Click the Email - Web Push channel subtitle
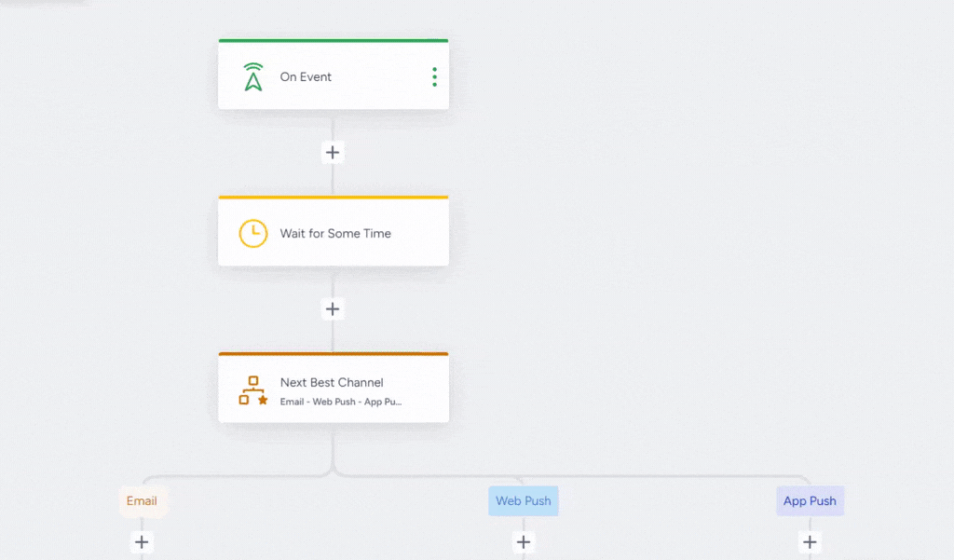Viewport: 954px width, 560px height. click(341, 402)
